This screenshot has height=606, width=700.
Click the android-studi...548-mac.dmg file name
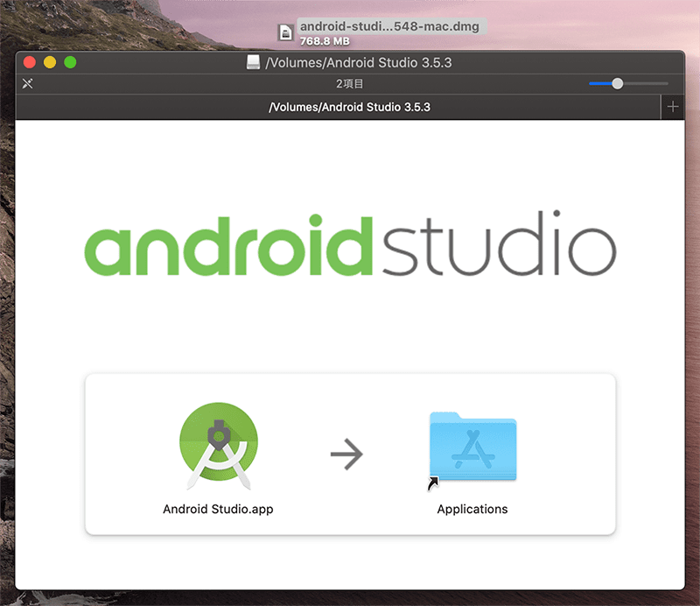click(x=389, y=26)
